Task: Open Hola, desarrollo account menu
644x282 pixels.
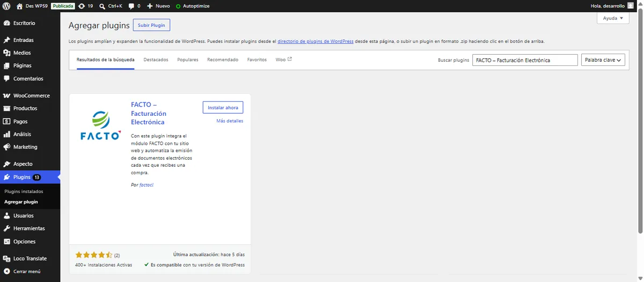Action: pos(611,6)
